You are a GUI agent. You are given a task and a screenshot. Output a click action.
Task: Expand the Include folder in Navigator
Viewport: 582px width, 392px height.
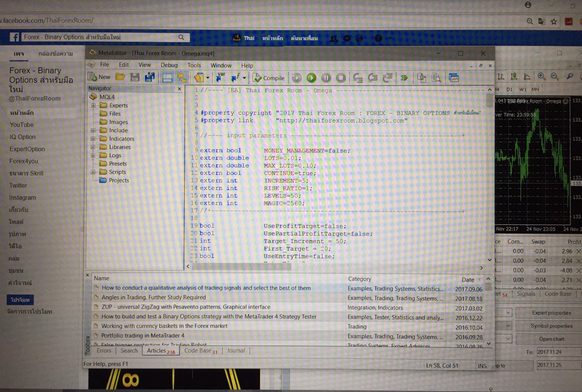(x=93, y=130)
